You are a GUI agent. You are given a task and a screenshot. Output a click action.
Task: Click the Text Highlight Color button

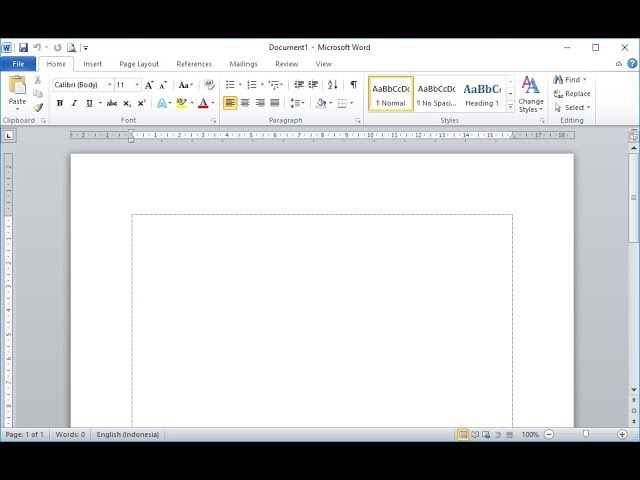click(x=181, y=103)
